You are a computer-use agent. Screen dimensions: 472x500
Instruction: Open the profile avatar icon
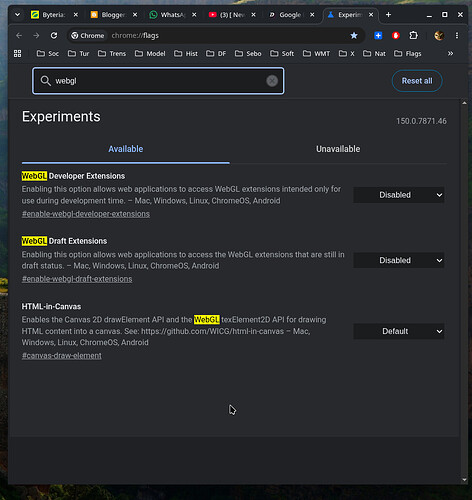(x=439, y=35)
